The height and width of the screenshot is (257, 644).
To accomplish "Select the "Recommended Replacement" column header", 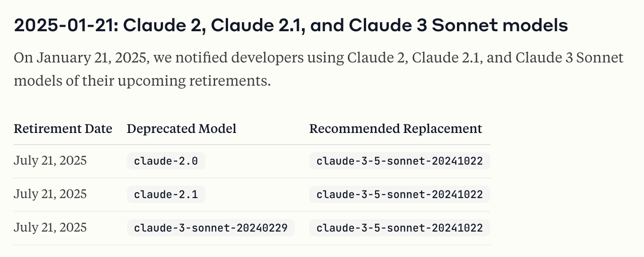I will pyautogui.click(x=395, y=129).
